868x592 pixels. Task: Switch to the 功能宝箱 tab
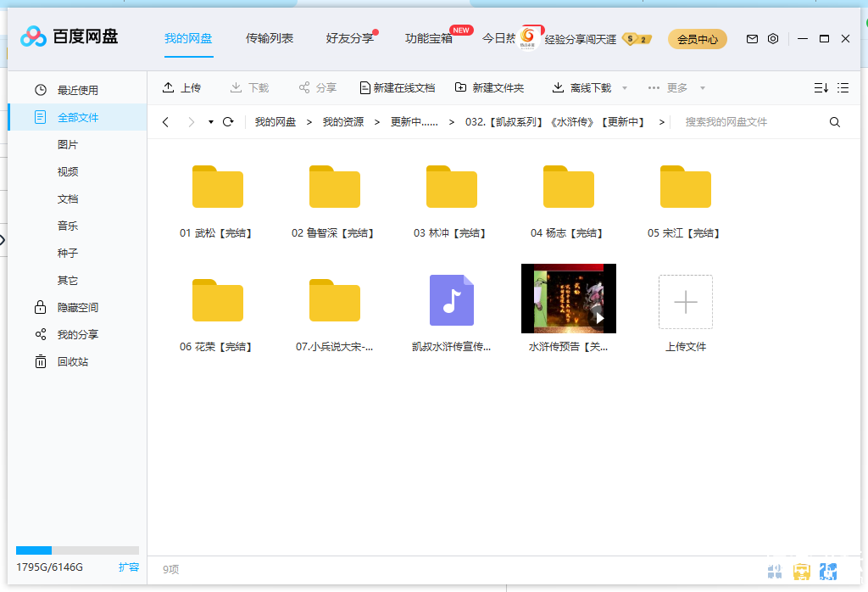(428, 38)
